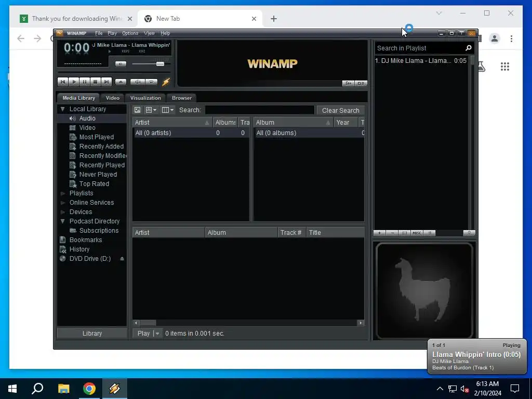
Task: Open the Play menu
Action: (x=112, y=33)
